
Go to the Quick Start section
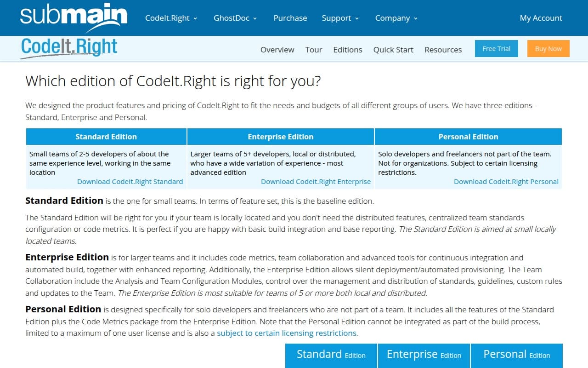pos(393,49)
